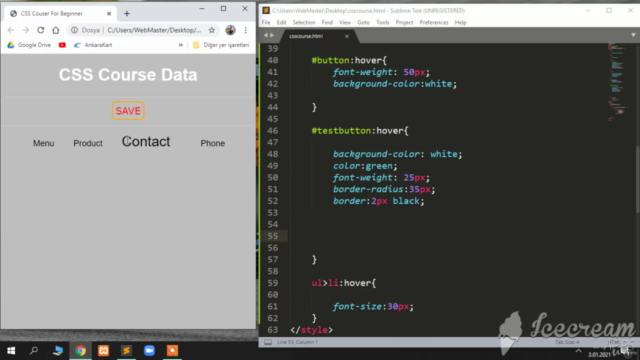Click line number 55 in gutter
The image size is (640, 360).
(x=273, y=236)
